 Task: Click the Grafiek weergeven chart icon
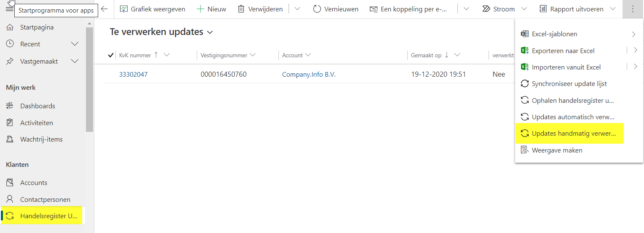[124, 9]
